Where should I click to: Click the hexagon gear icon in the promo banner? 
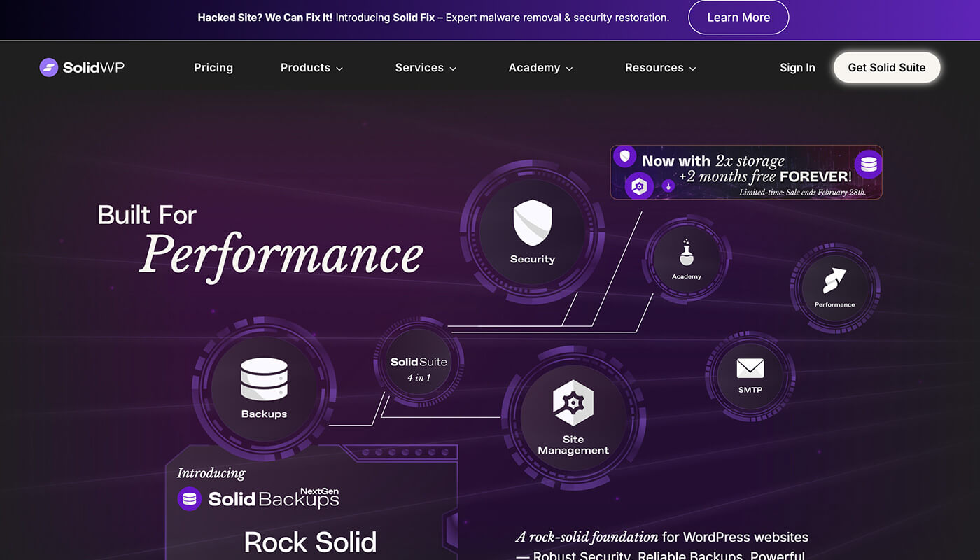coord(638,185)
